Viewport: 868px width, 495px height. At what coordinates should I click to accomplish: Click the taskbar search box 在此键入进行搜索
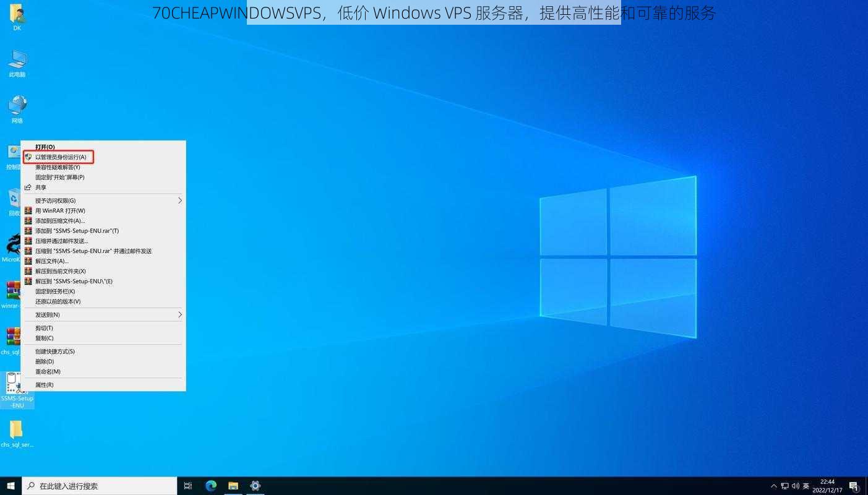click(100, 486)
